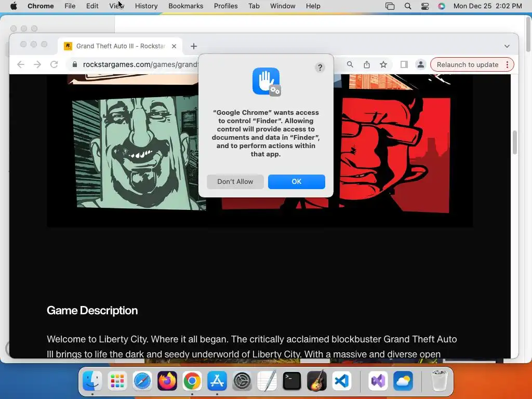Click the share page icon
Image resolution: width=532 pixels, height=399 pixels.
click(x=367, y=64)
